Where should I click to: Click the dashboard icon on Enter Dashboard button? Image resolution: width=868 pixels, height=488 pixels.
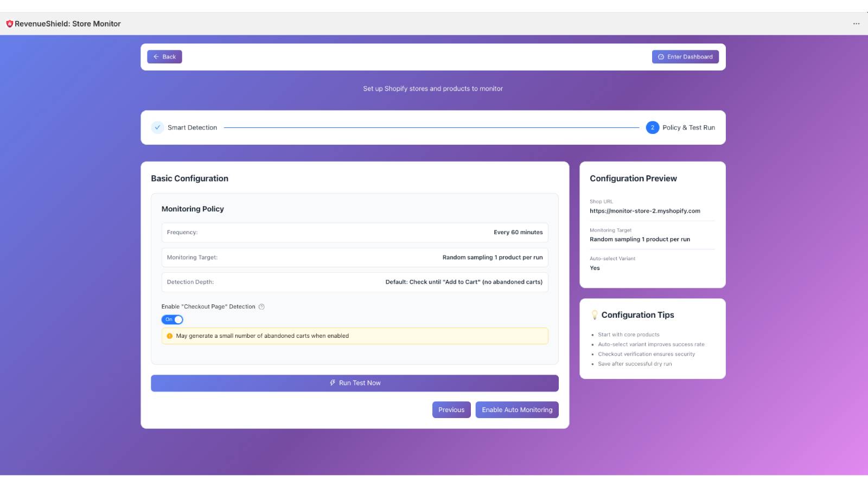point(660,56)
